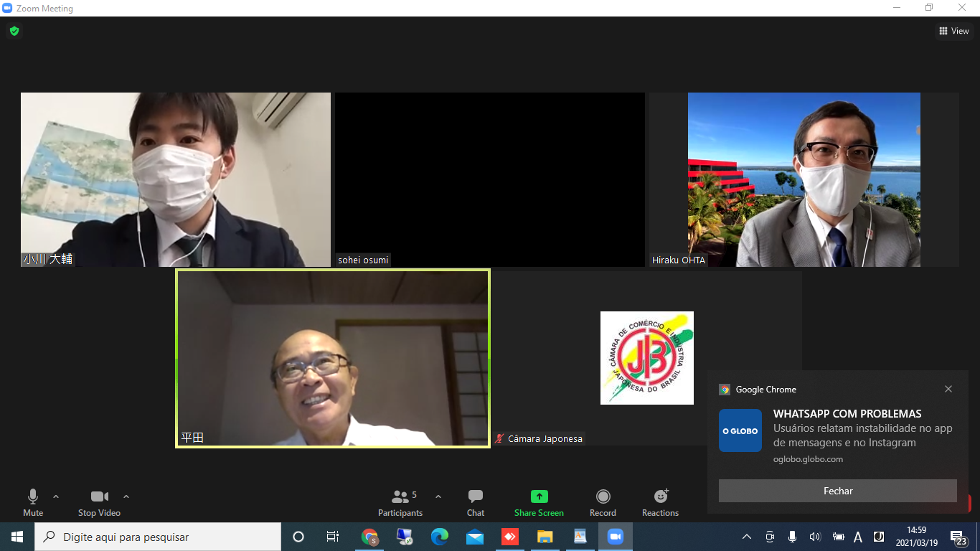
Task: Expand video options arrow beside Stop Video
Action: click(x=126, y=496)
